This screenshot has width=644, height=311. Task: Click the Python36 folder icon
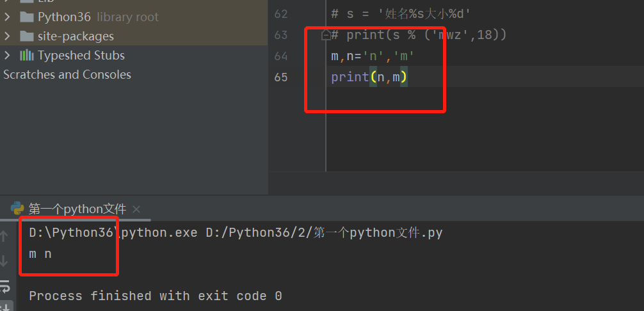(x=27, y=17)
